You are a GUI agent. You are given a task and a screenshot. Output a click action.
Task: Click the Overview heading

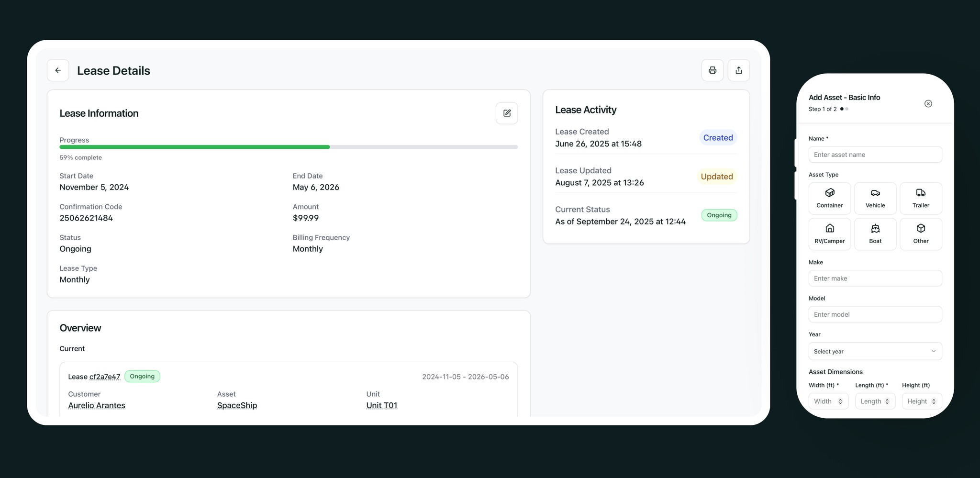click(80, 328)
